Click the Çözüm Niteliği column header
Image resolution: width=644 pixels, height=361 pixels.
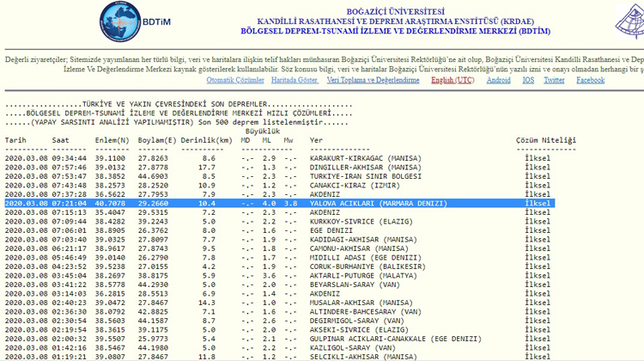[546, 140]
